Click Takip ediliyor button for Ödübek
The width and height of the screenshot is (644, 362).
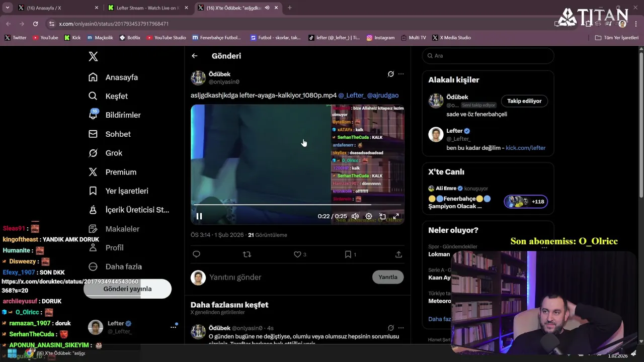tap(524, 101)
